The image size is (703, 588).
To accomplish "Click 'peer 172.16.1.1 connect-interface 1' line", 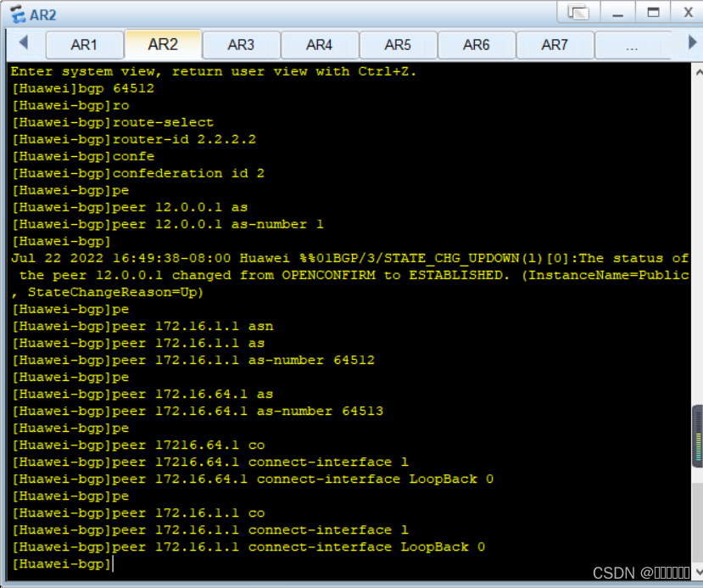I will pyautogui.click(x=210, y=530).
